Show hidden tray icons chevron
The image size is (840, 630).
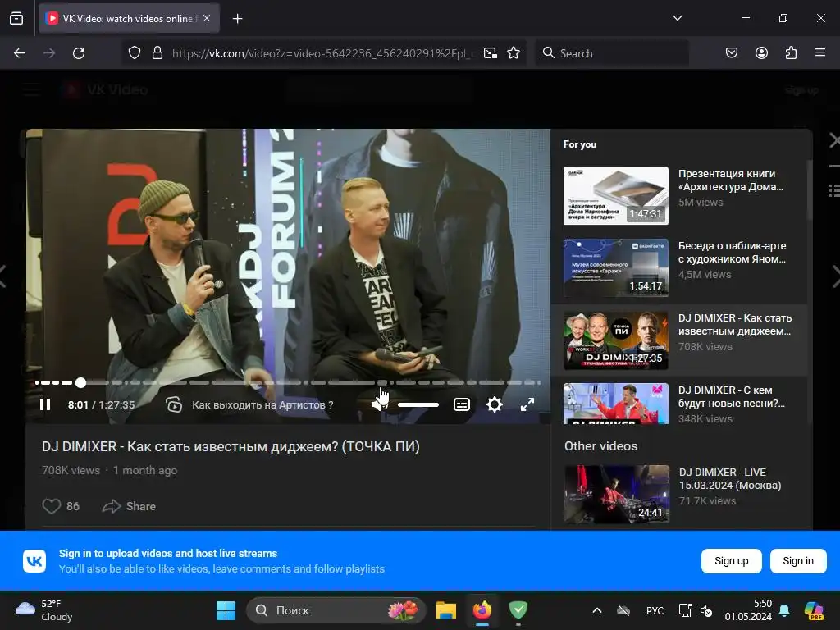[597, 610]
